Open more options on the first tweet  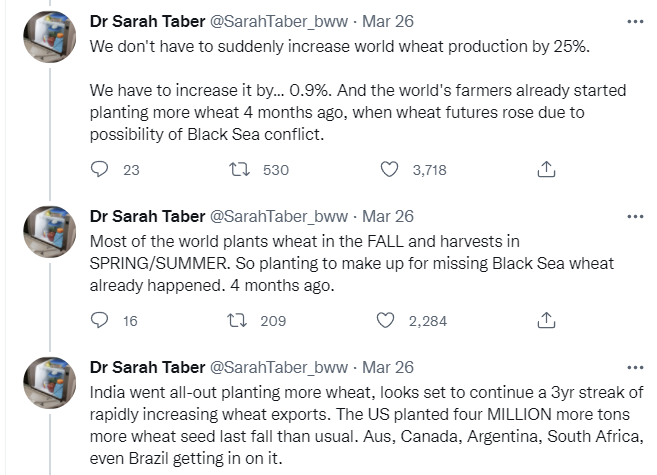tap(635, 21)
